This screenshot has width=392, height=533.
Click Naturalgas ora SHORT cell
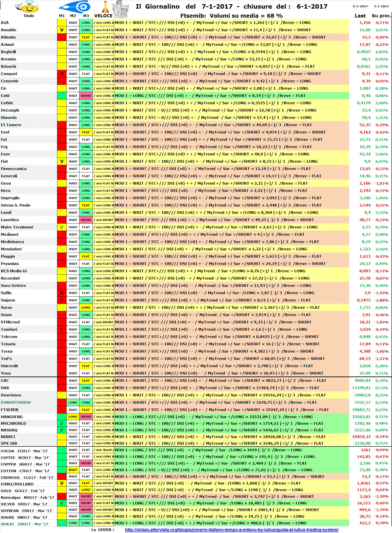pyautogui.click(x=103, y=496)
